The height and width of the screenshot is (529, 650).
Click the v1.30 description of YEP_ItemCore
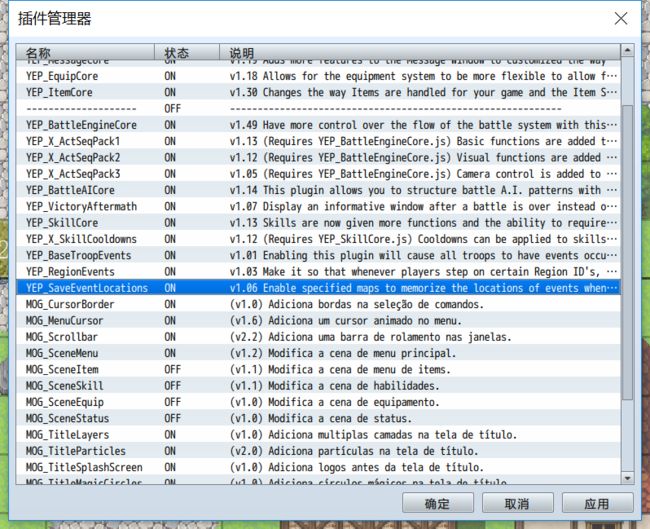tap(423, 92)
